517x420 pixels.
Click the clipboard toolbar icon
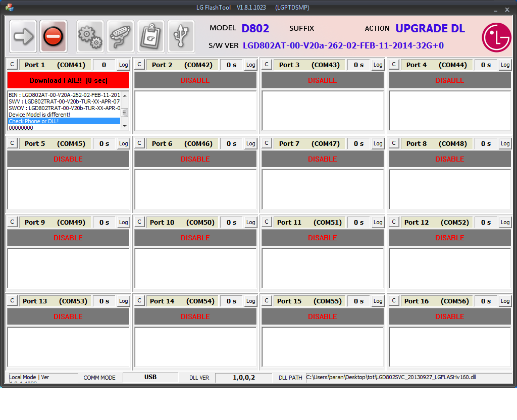[x=150, y=36]
